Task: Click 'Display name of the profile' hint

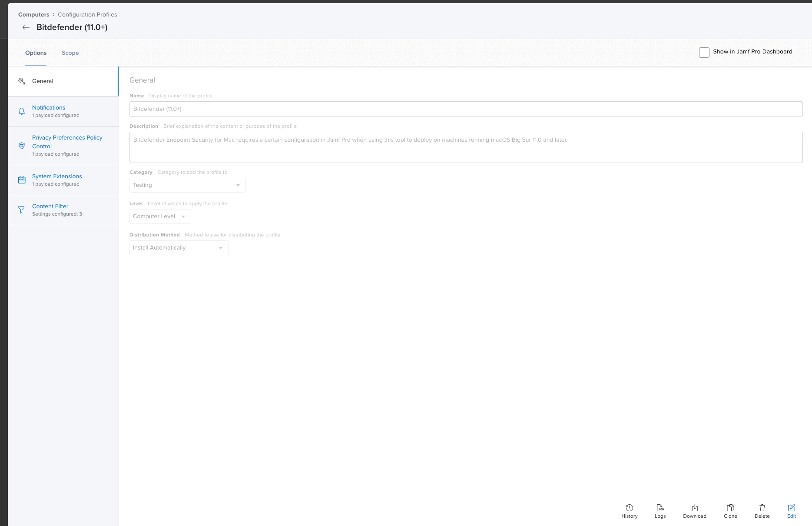Action: (181, 96)
